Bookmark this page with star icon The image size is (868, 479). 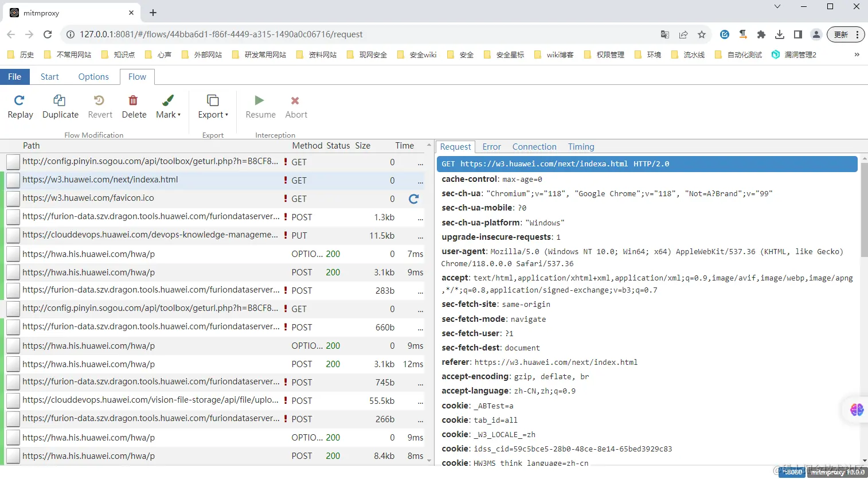coord(702,34)
